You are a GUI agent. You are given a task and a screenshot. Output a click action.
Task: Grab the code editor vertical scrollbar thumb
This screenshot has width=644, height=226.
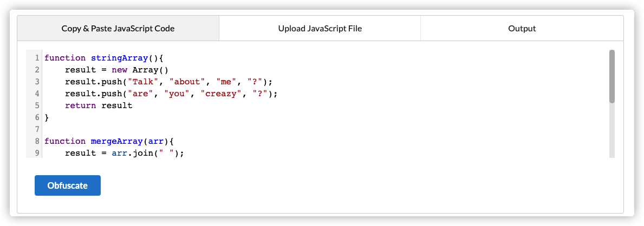pyautogui.click(x=612, y=76)
